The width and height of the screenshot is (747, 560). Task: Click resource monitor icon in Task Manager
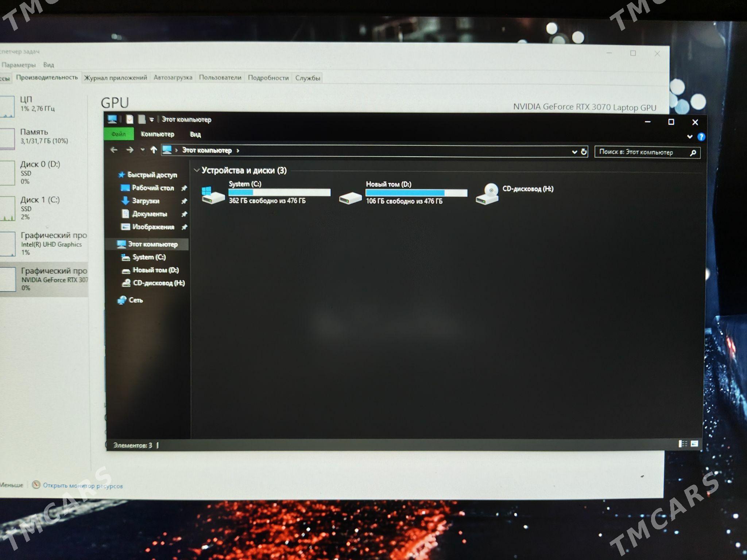pyautogui.click(x=36, y=485)
